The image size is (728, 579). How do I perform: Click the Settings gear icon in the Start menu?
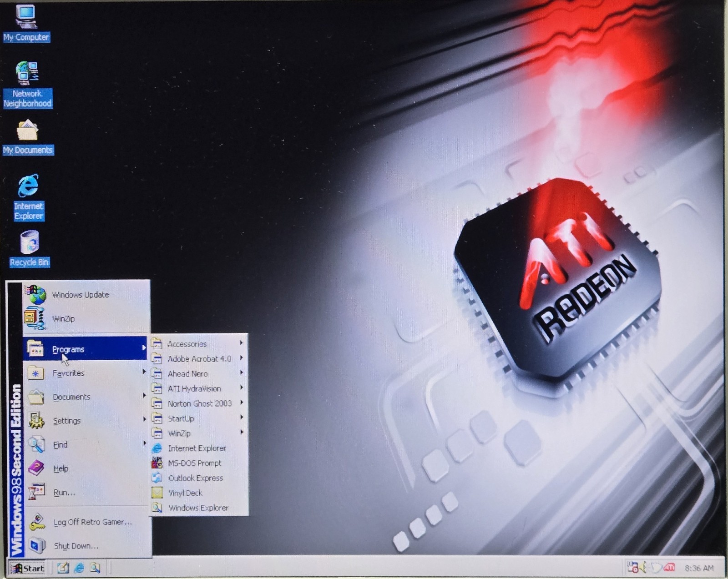(36, 421)
